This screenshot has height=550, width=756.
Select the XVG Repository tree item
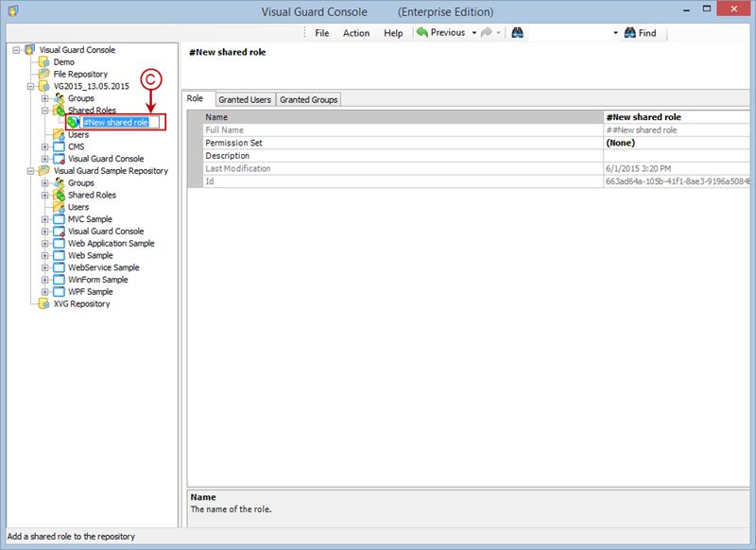click(81, 303)
